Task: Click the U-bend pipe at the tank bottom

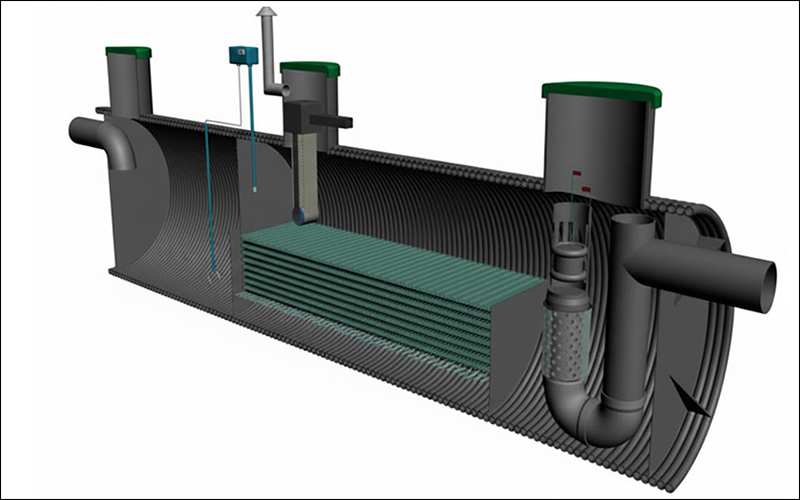Action: coord(594,412)
